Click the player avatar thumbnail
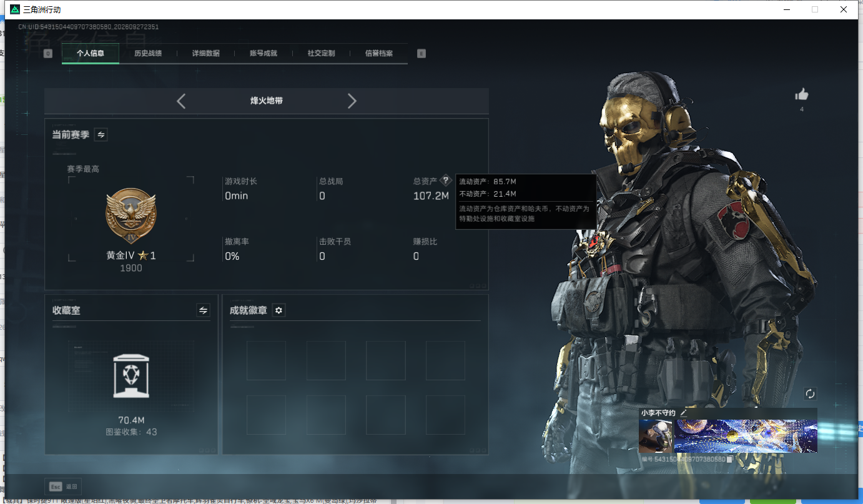863x504 pixels. 656,436
